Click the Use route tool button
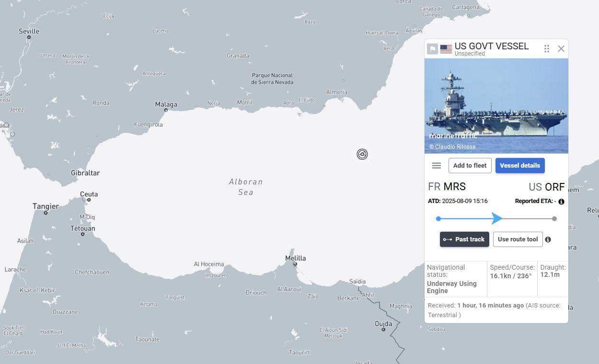Image resolution: width=599 pixels, height=364 pixels. 518,239
